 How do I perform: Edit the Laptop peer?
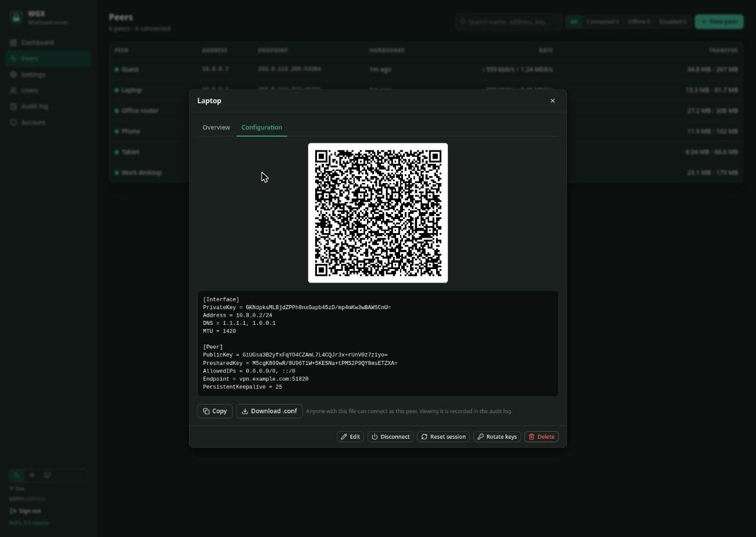[x=351, y=436]
